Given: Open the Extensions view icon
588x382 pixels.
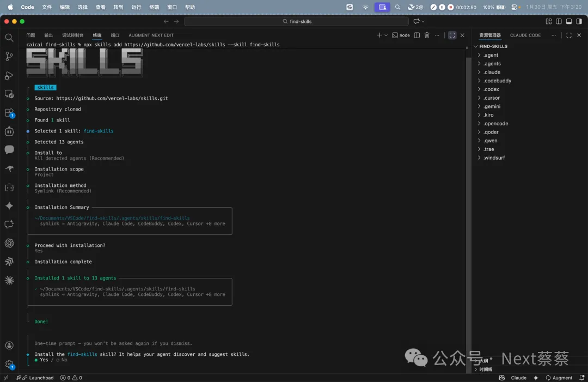Looking at the screenshot, I should [9, 113].
